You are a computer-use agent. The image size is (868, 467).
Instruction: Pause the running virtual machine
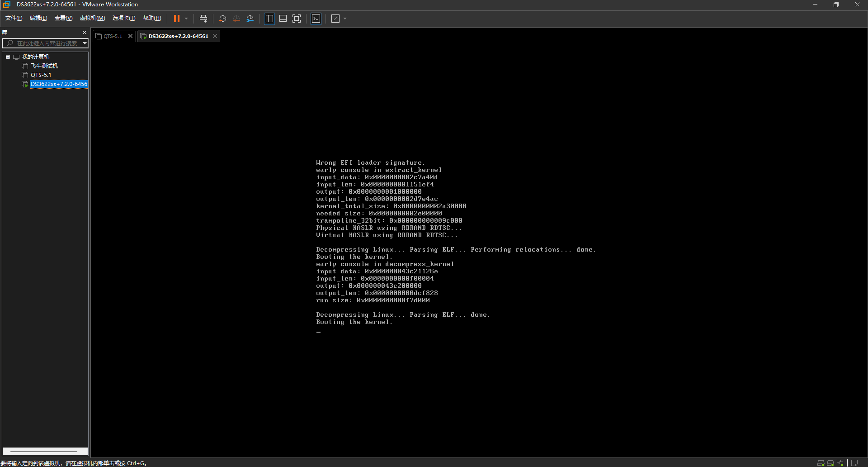click(177, 19)
